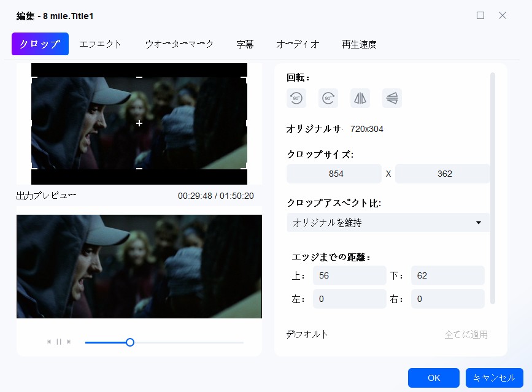532x392 pixels.
Task: Click crop center crosshair handle
Action: point(139,123)
